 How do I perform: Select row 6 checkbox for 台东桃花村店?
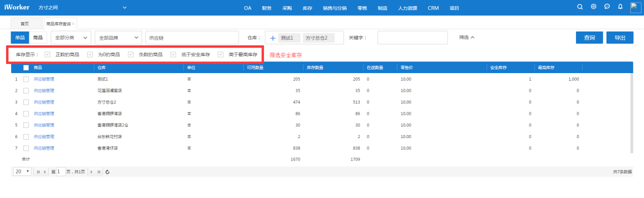click(x=26, y=137)
